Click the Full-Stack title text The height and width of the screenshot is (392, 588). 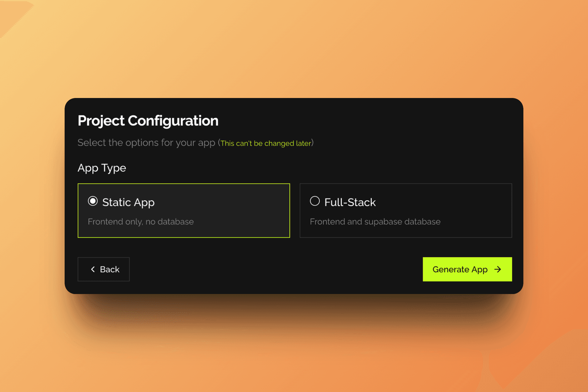click(x=350, y=202)
